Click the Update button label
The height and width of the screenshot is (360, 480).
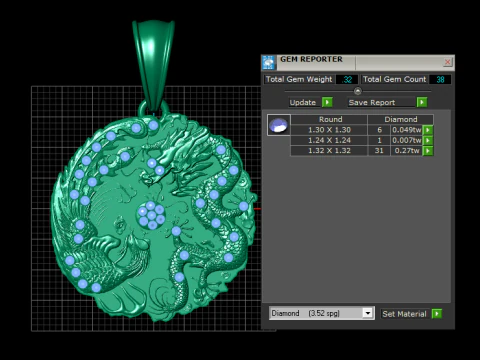(303, 102)
